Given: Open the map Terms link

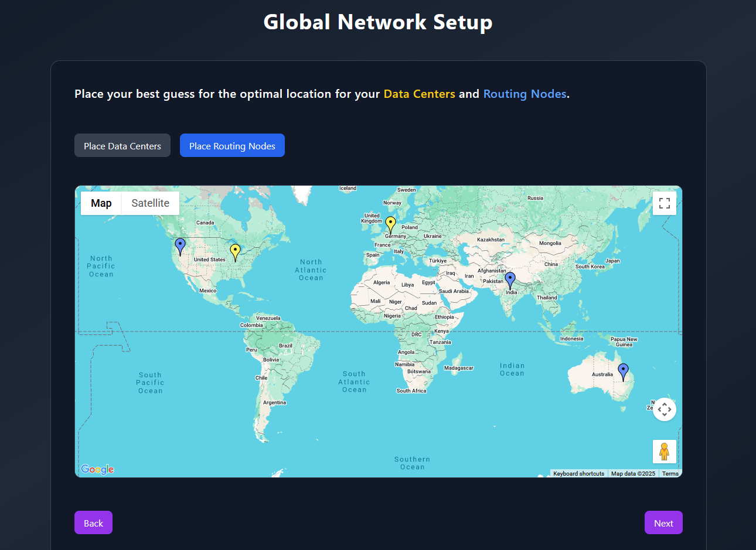Looking at the screenshot, I should (670, 473).
